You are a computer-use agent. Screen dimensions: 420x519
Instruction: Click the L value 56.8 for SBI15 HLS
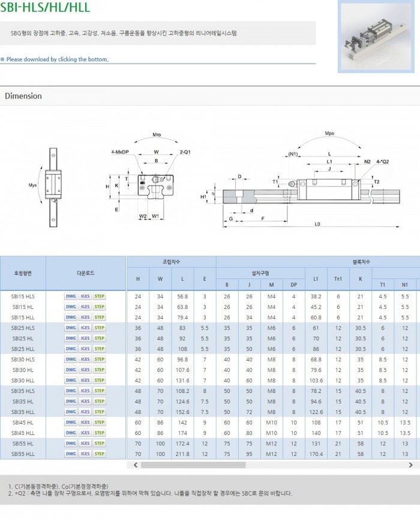(182, 296)
